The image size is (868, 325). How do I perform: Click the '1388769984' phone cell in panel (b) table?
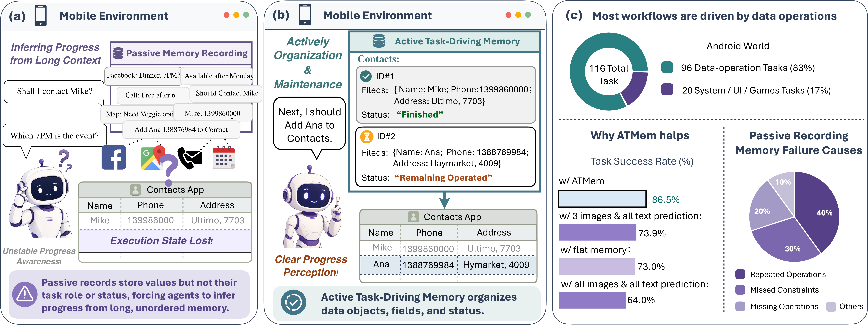[428, 265]
